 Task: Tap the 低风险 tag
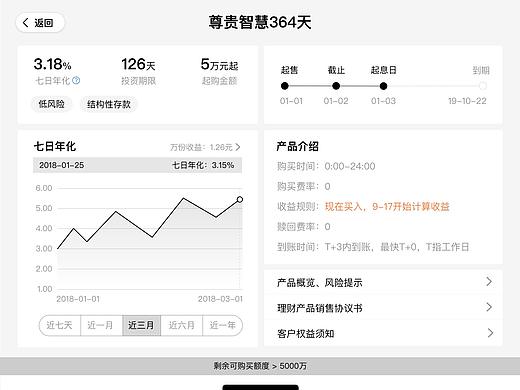pos(51,104)
